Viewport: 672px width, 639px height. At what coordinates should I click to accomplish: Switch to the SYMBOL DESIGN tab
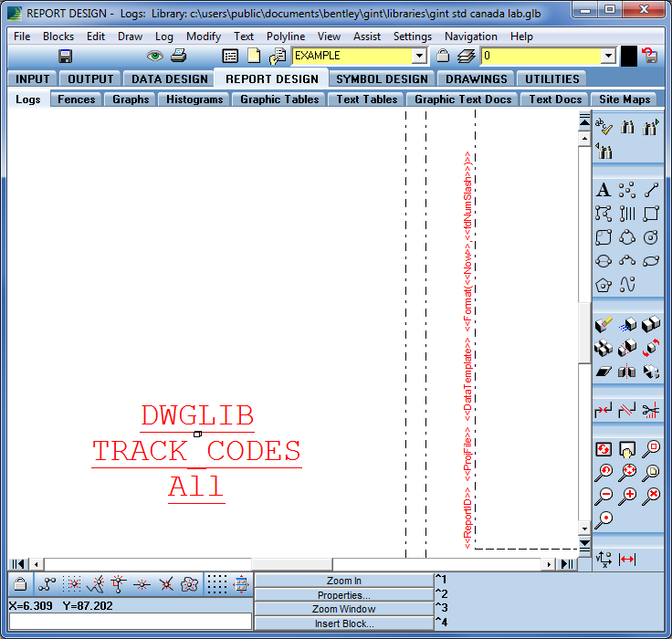tap(382, 79)
